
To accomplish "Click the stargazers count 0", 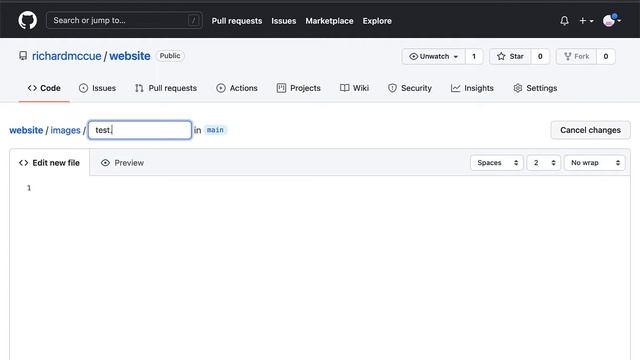I will coord(540,56).
